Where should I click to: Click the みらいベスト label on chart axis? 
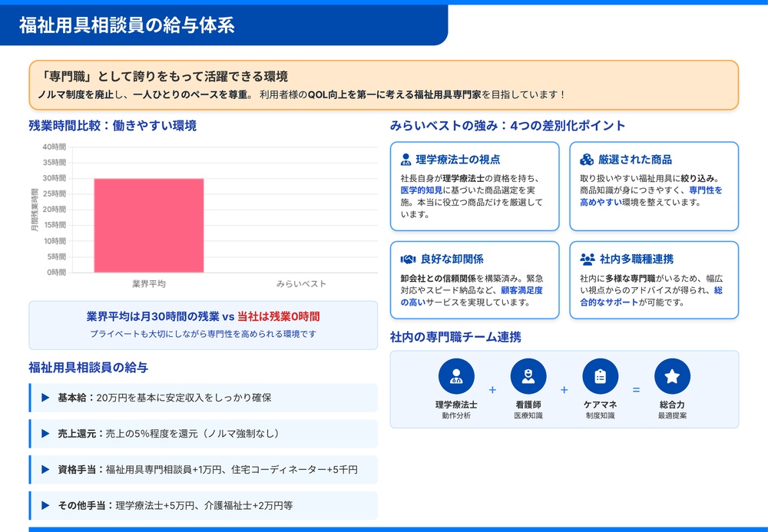click(x=301, y=284)
